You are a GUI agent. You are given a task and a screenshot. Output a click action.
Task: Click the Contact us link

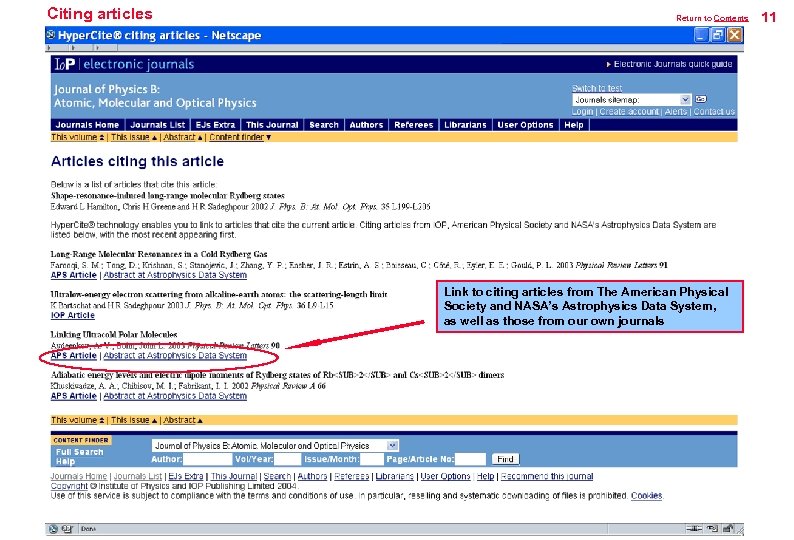point(714,111)
